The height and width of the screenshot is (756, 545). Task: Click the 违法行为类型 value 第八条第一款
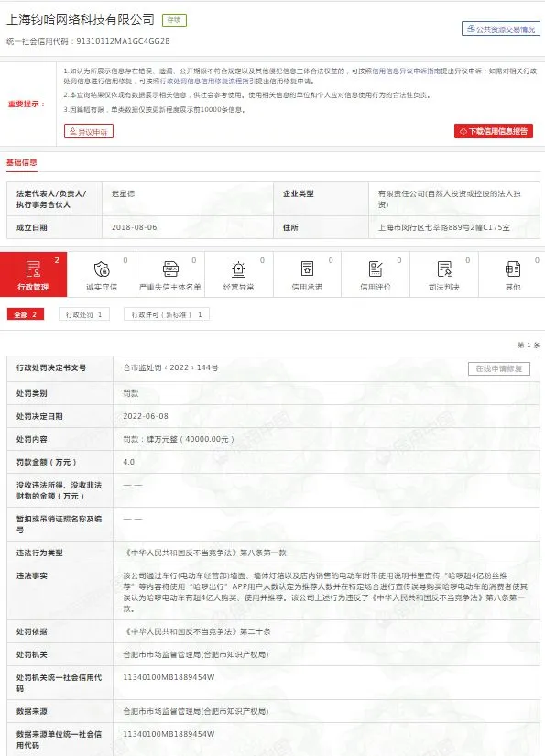[x=205, y=553]
